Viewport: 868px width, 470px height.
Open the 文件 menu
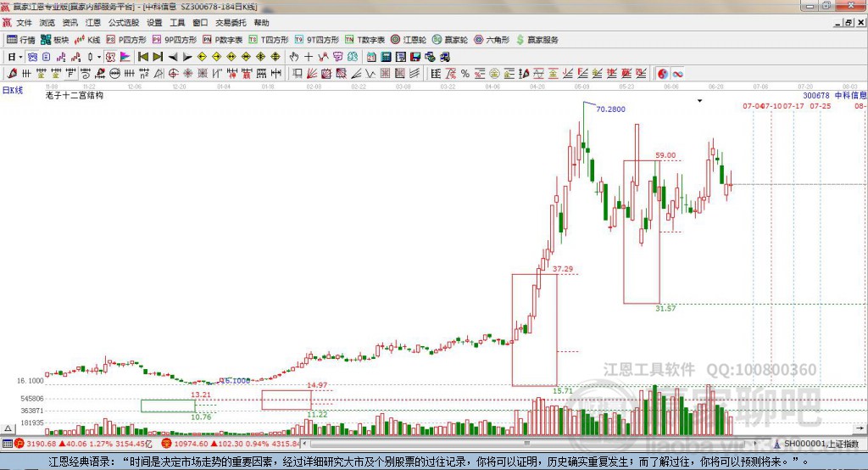click(x=24, y=23)
